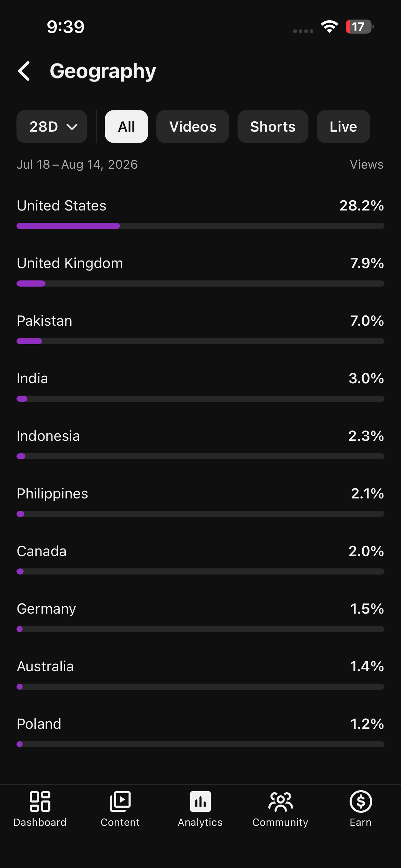Screen dimensions: 401x868
Task: Click the chevron beside 28D
Action: [72, 127]
